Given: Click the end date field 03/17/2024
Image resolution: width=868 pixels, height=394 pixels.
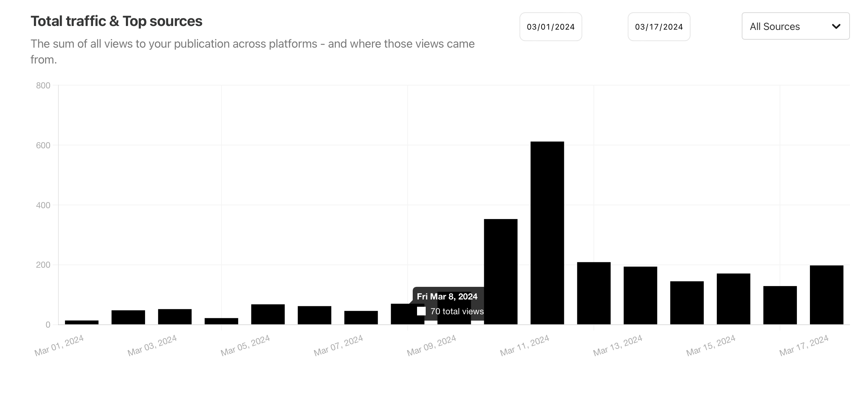Looking at the screenshot, I should [x=659, y=27].
